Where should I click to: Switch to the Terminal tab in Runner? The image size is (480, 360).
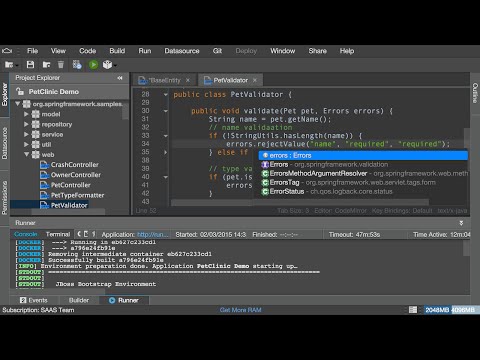58,234
